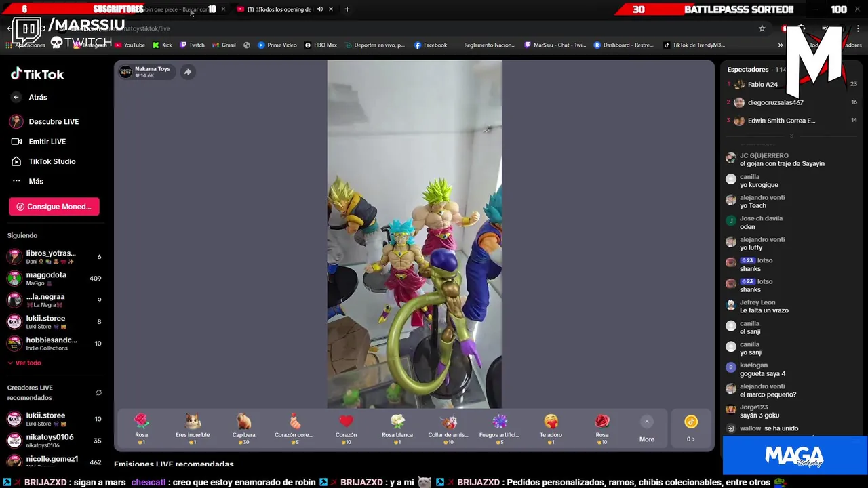Viewport: 868px width, 488px height.
Task: Open lukii.storee under Siguiendo with 8 viewers
Action: [x=54, y=322]
